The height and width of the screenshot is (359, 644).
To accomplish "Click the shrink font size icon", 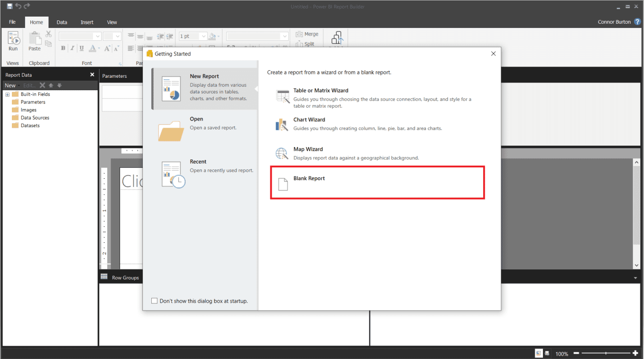I will 117,48.
